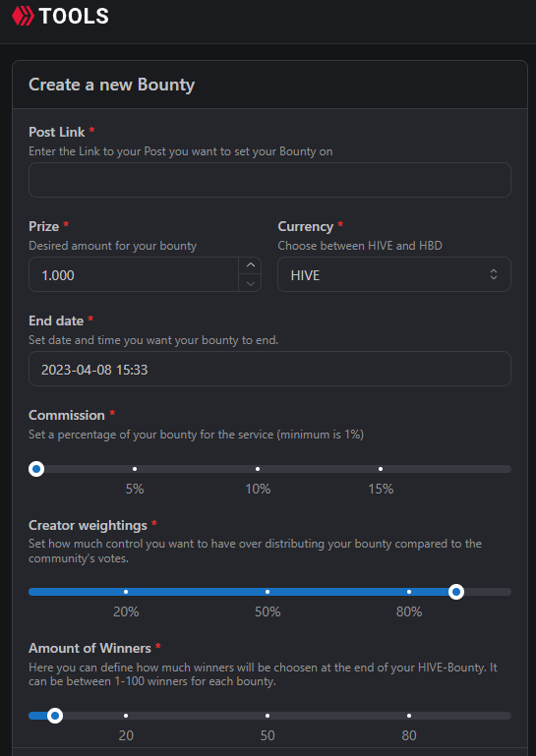The image size is (536, 756).
Task: Decrease the Prize amount with down arrow
Action: coord(250,283)
